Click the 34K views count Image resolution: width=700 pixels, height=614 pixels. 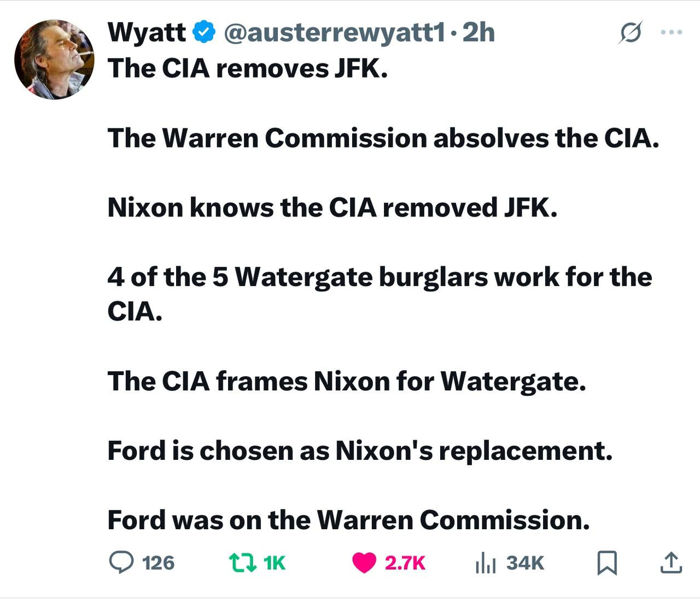(x=525, y=563)
